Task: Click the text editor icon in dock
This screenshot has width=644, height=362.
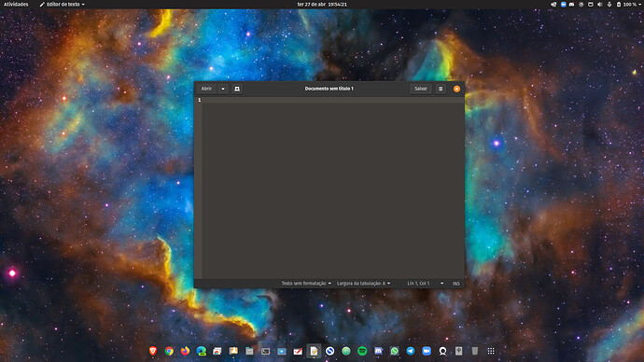Action: coord(314,351)
